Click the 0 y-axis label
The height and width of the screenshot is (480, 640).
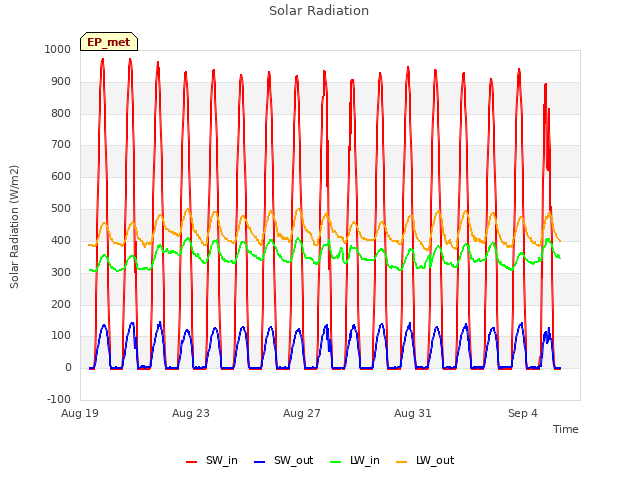[68, 367]
